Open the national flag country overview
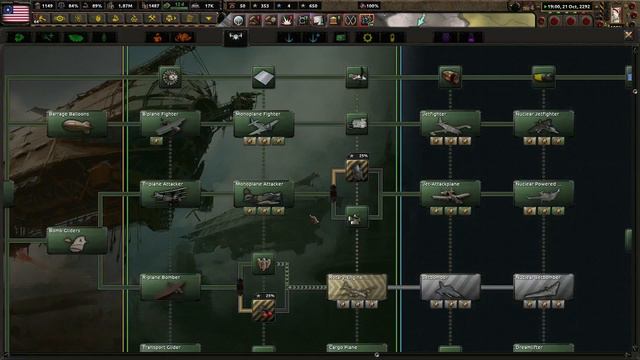The width and height of the screenshot is (640, 360). tap(16, 13)
